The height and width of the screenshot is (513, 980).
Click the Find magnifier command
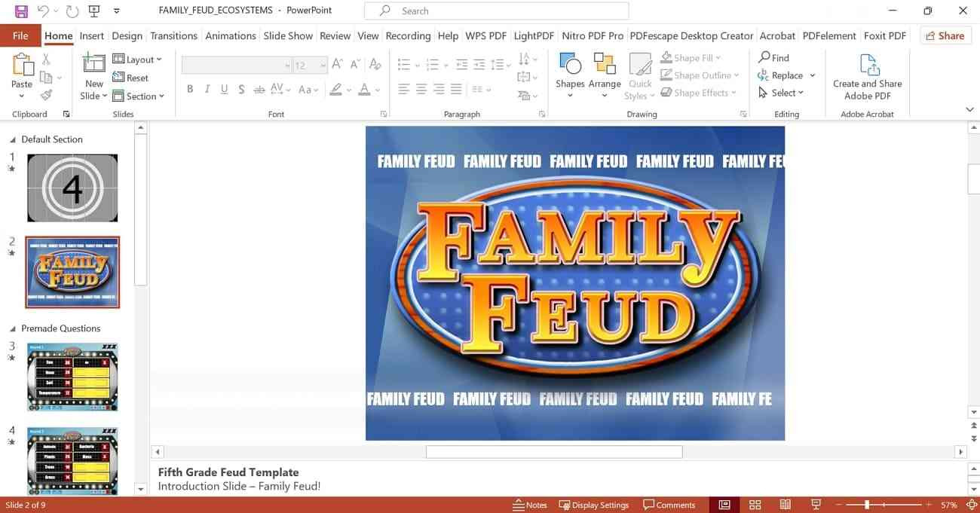pos(774,57)
